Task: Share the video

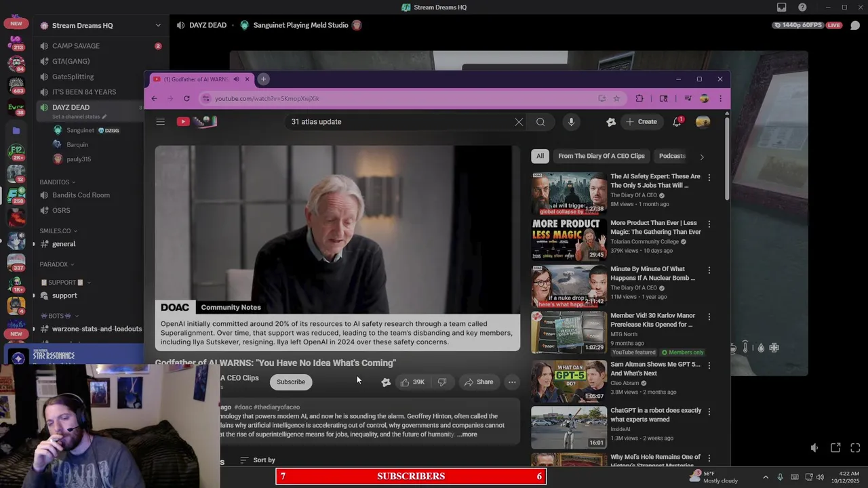Action: click(479, 382)
